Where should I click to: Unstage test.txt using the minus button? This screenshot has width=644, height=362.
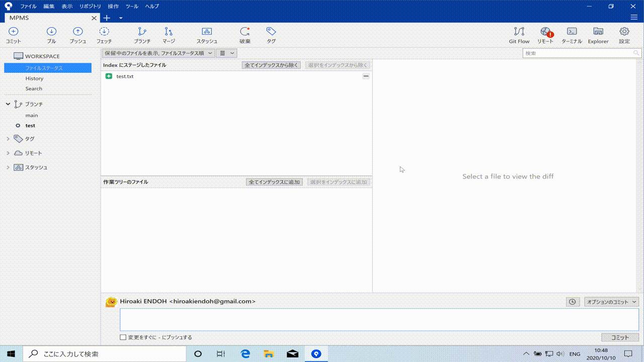tap(366, 76)
